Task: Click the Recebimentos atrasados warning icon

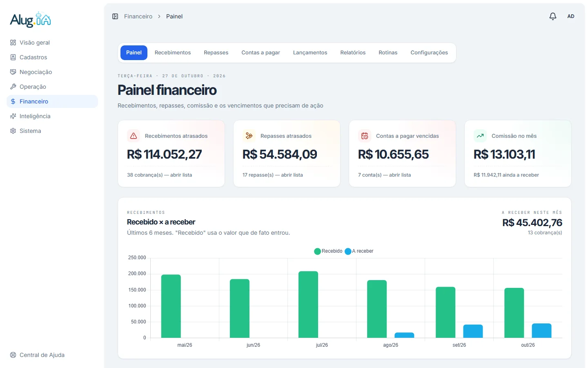Action: 134,136
